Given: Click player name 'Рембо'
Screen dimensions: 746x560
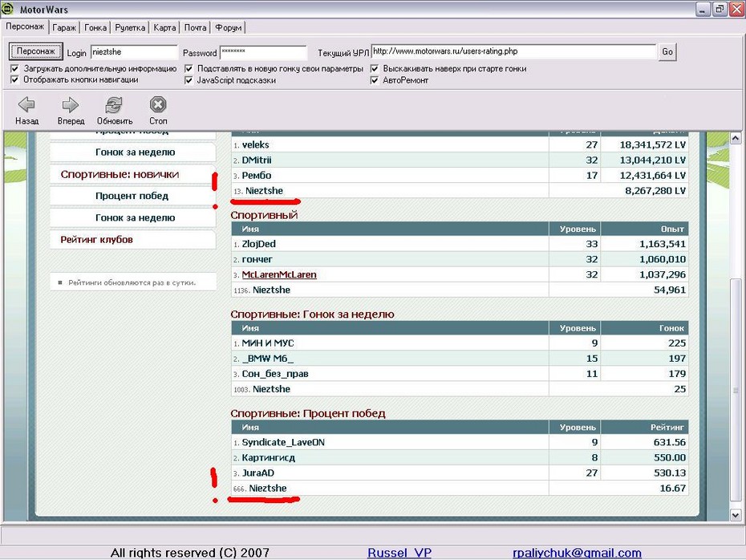Looking at the screenshot, I should pyautogui.click(x=257, y=175).
